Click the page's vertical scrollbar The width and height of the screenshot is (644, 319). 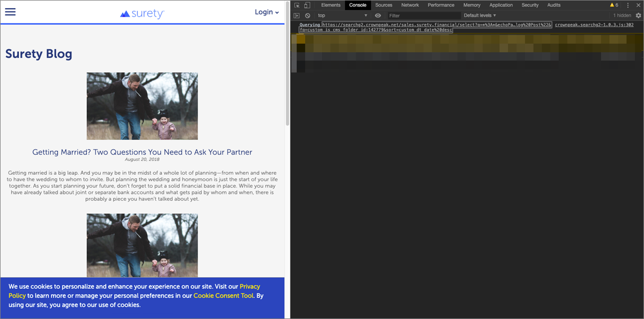tap(288, 64)
